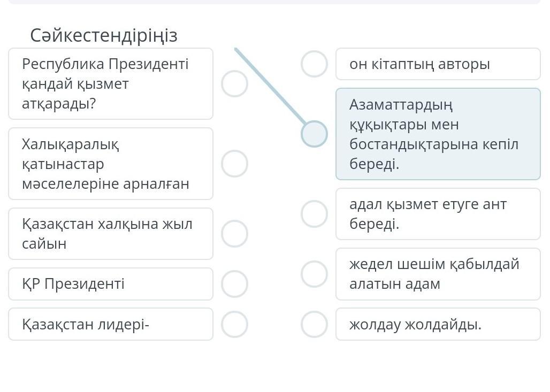Screen dimensions: 550x392
Task: Click connector circle beside 'Қазақстан лидері-'
Action: (234, 324)
